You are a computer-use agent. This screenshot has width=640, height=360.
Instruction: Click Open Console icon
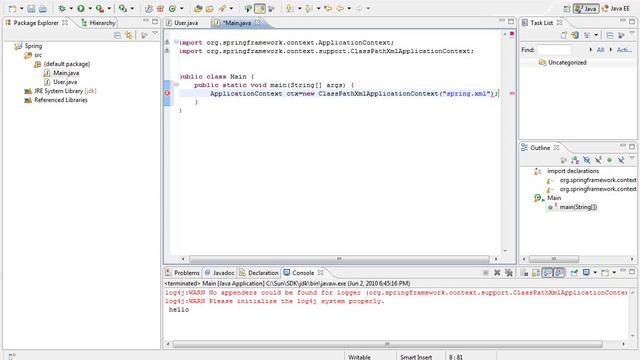pyautogui.click(x=605, y=273)
